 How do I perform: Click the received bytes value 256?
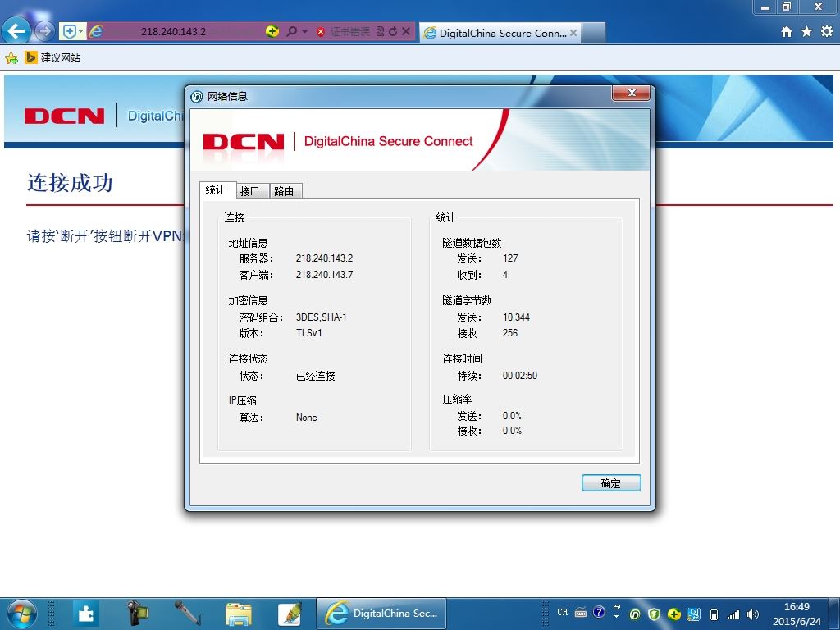[510, 333]
